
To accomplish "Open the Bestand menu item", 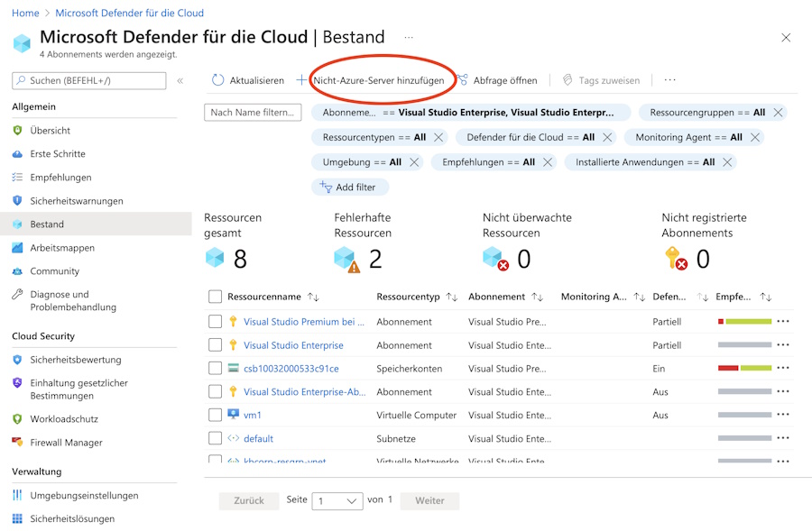I will (x=96, y=224).
